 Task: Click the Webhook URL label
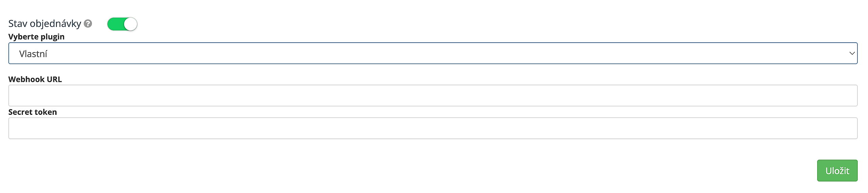click(x=35, y=79)
